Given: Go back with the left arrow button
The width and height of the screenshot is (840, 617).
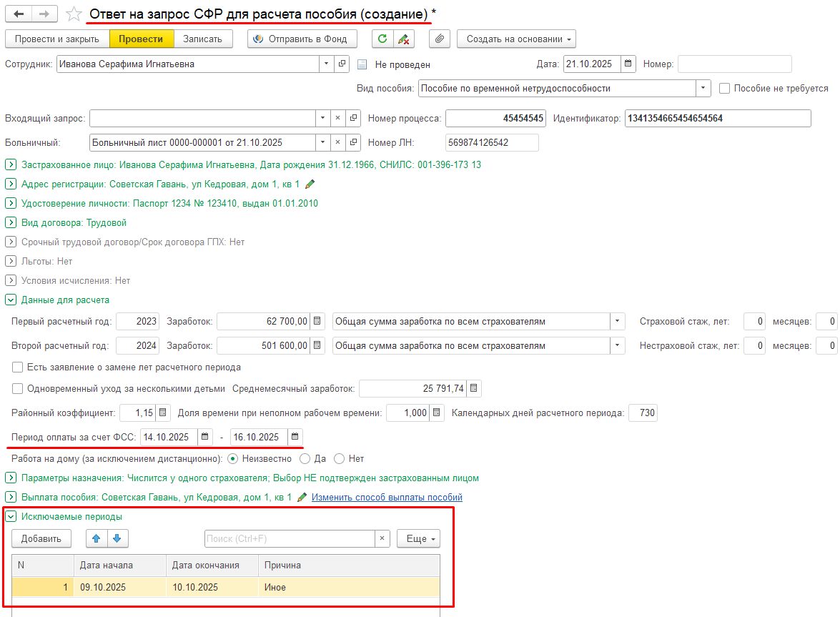Looking at the screenshot, I should coord(19,14).
